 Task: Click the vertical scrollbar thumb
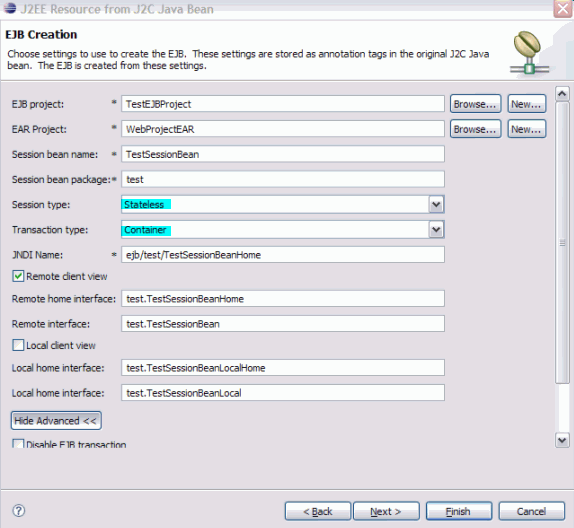click(562, 243)
